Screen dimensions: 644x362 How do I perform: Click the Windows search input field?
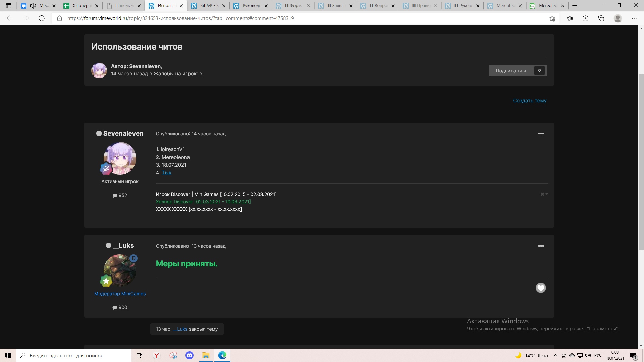pyautogui.click(x=74, y=355)
